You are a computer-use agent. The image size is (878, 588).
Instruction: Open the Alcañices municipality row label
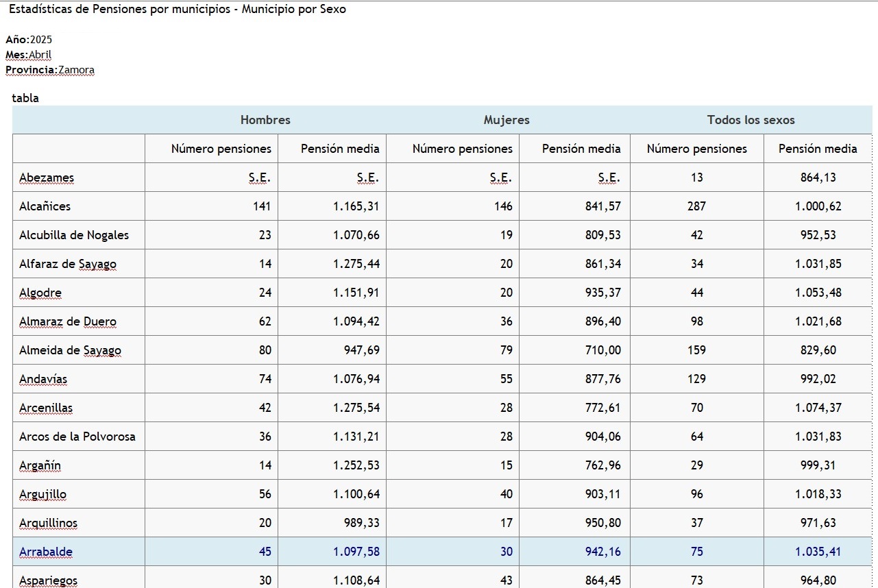pyautogui.click(x=45, y=206)
